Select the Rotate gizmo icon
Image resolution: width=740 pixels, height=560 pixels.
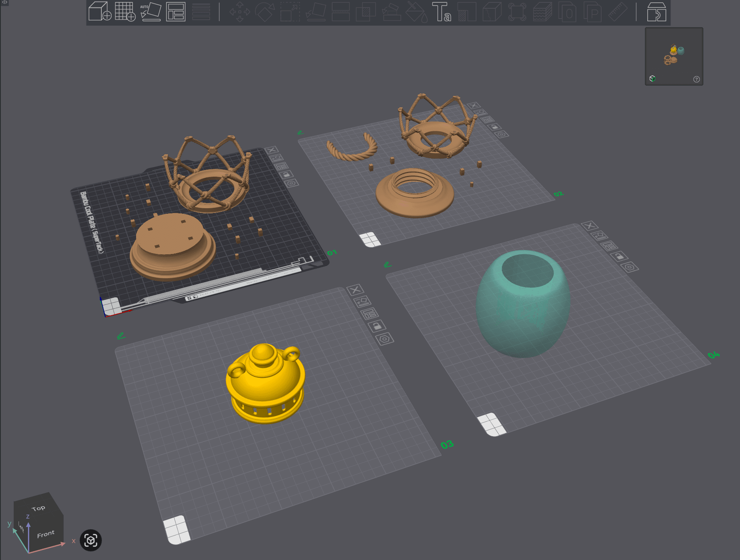tap(265, 11)
